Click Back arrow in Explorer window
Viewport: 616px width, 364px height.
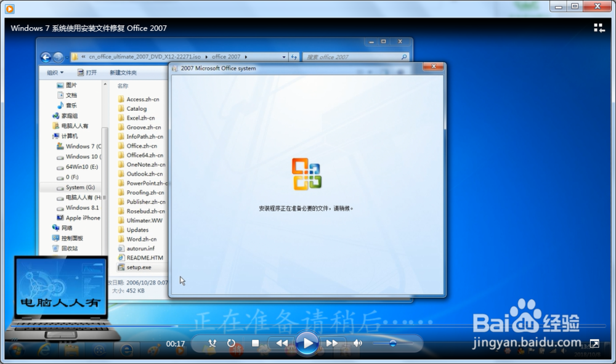46,57
